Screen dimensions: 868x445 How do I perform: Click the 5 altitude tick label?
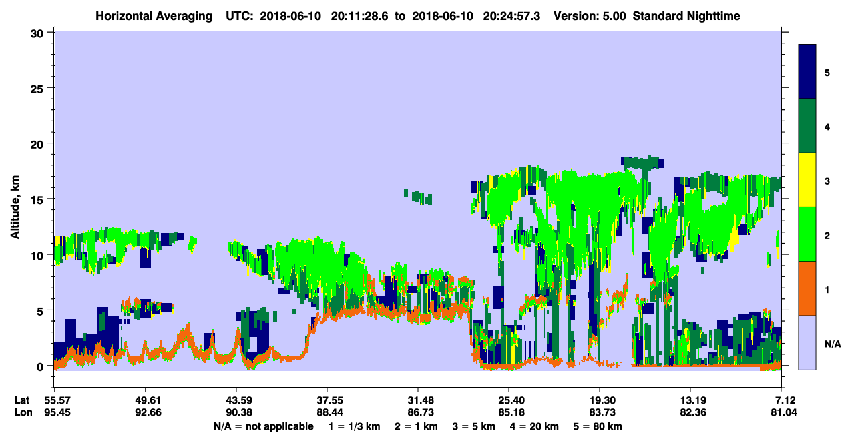tap(41, 310)
